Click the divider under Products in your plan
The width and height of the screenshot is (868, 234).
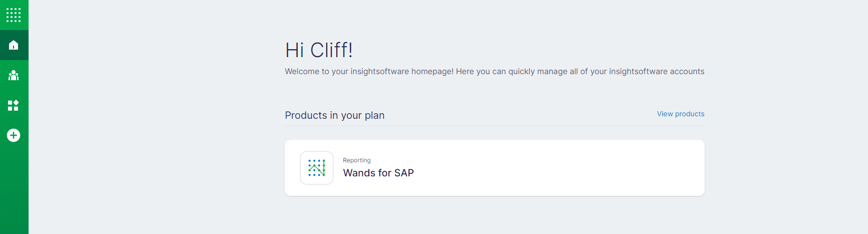tap(495, 126)
